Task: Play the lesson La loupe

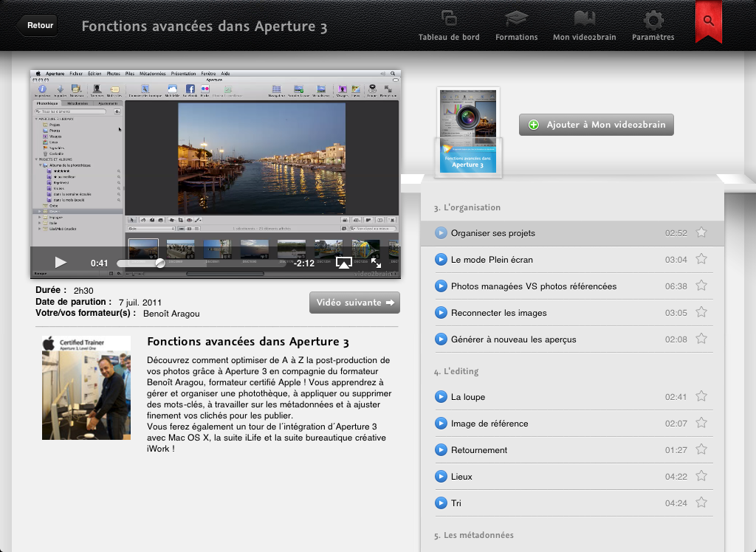Action: coord(441,397)
